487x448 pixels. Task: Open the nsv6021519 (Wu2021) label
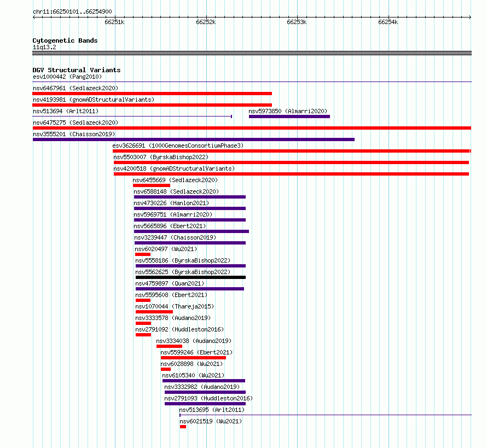click(211, 421)
